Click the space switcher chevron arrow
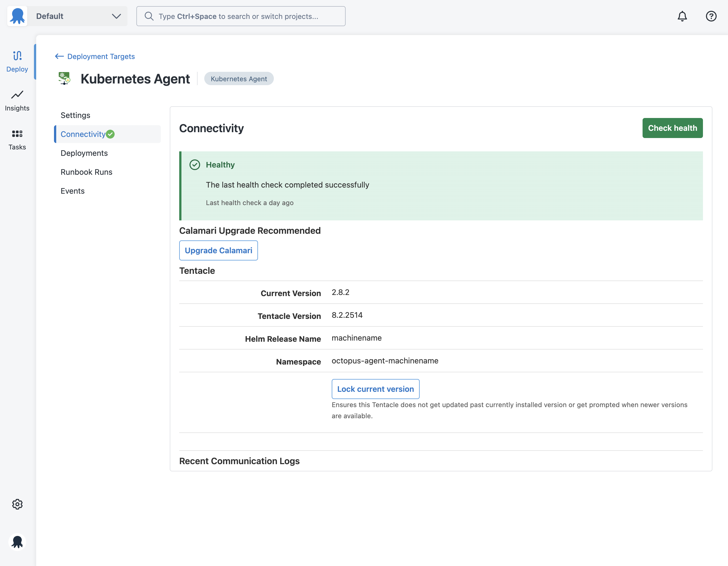Viewport: 728px width, 566px height. pos(116,16)
